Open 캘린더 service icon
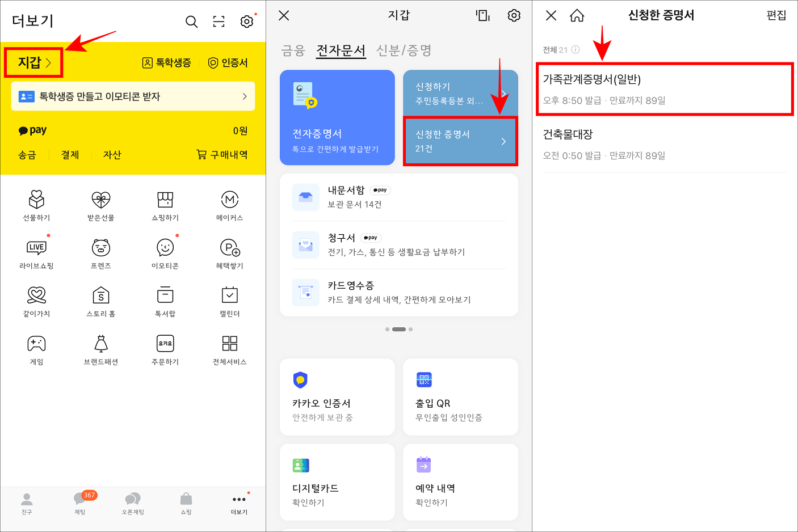 pos(229,301)
